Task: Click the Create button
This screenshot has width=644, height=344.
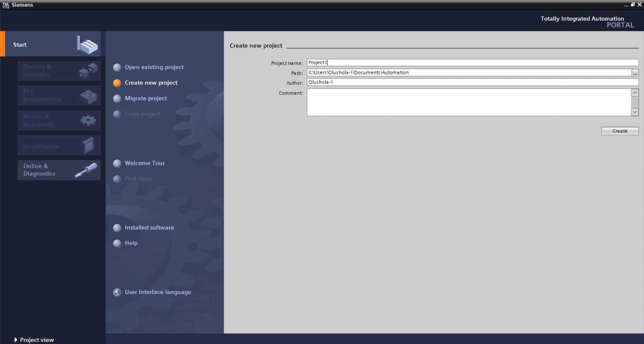Action: tap(620, 131)
